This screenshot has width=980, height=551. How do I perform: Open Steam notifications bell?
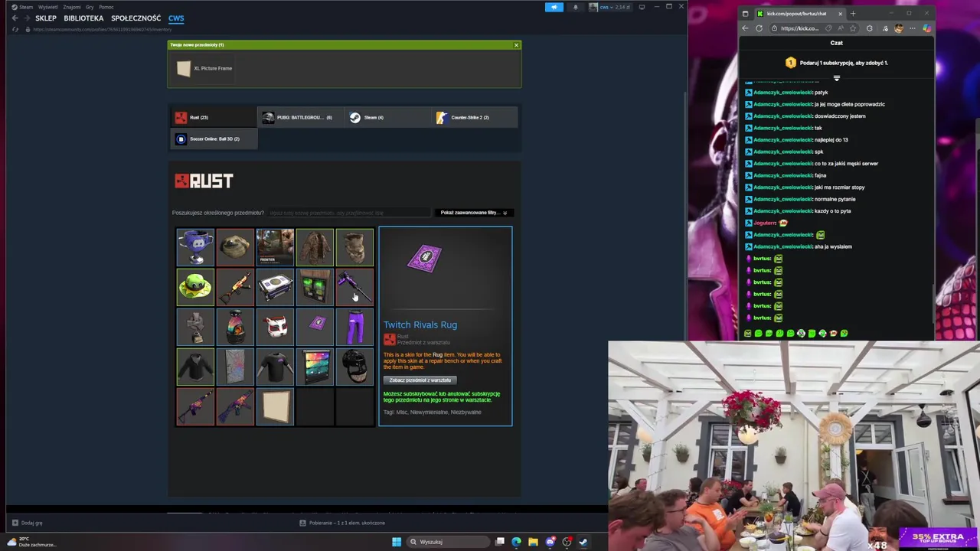pyautogui.click(x=576, y=7)
